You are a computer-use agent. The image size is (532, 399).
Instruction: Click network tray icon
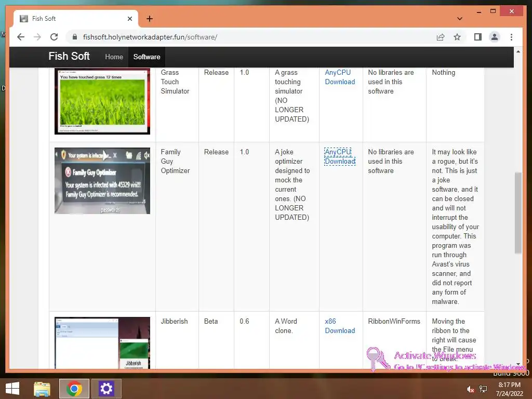pos(483,389)
